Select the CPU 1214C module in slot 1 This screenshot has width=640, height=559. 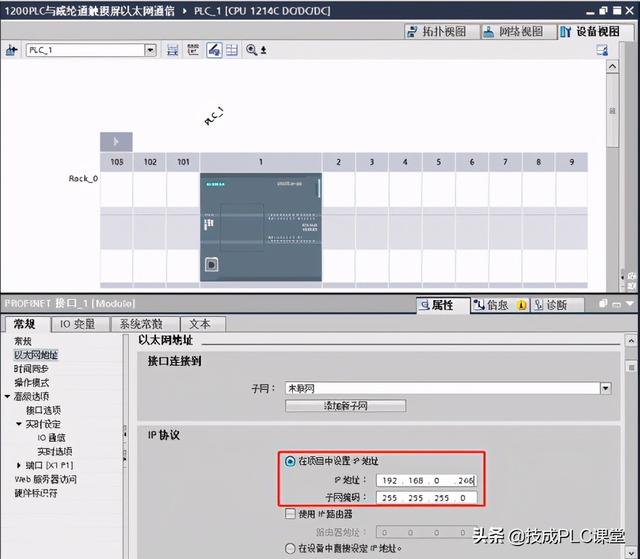(x=261, y=227)
